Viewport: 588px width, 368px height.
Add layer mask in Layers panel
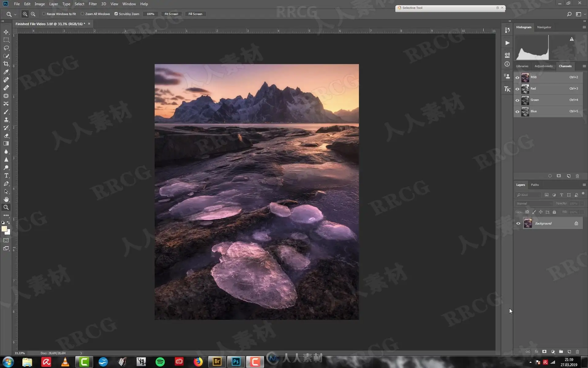click(x=544, y=352)
